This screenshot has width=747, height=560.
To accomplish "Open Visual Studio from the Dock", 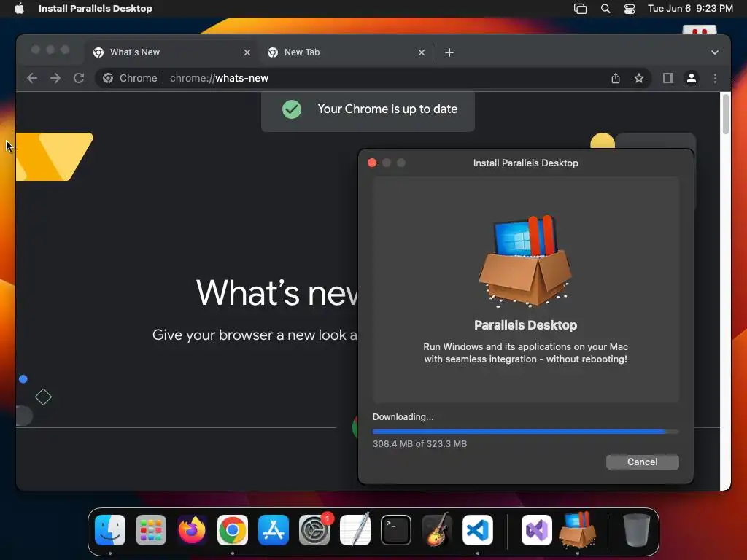I will pyautogui.click(x=537, y=530).
